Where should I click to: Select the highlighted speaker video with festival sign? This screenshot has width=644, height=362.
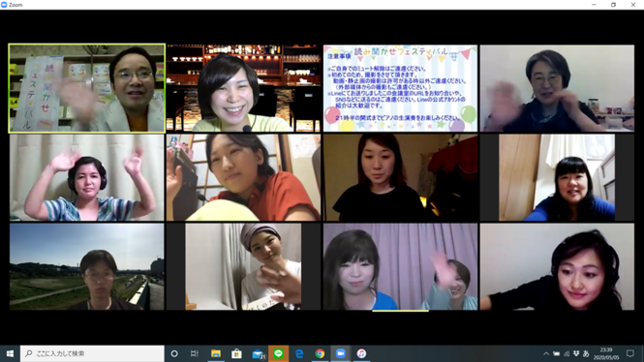click(x=86, y=88)
